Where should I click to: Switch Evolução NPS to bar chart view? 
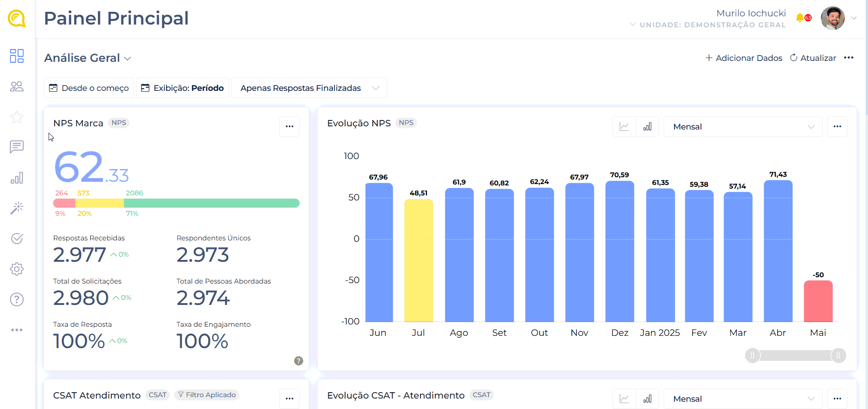647,127
